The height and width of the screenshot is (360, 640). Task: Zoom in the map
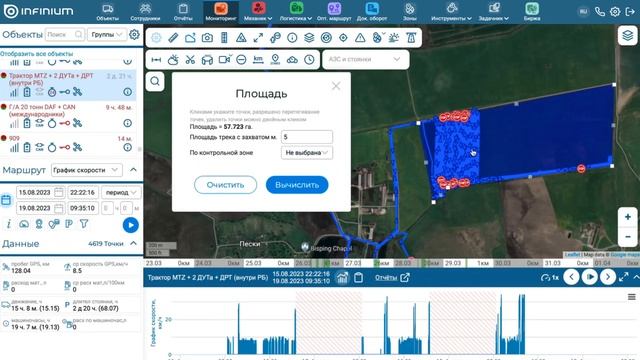pyautogui.click(x=627, y=217)
